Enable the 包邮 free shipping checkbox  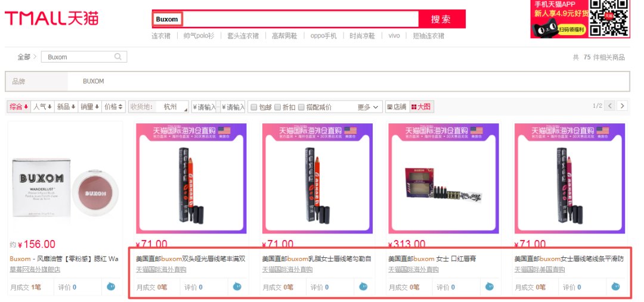tap(254, 107)
